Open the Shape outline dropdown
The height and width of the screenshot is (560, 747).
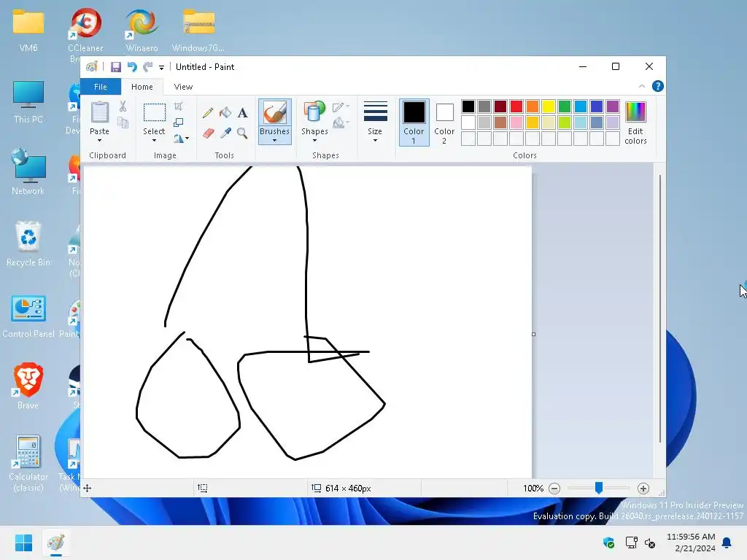(341, 107)
